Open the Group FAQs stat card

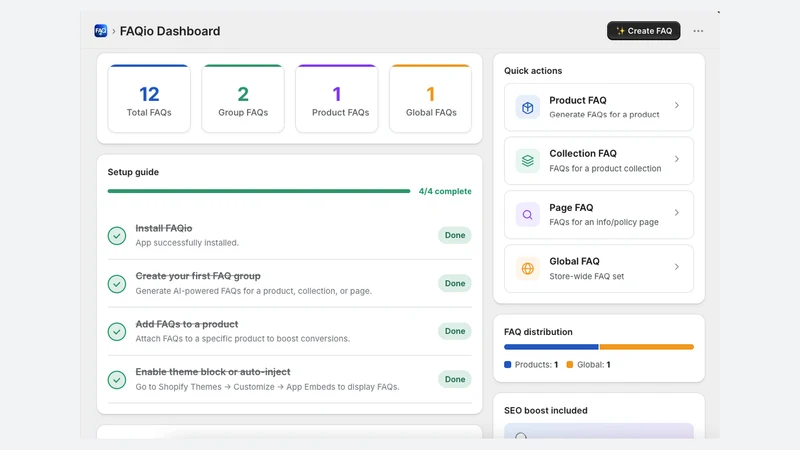[243, 98]
